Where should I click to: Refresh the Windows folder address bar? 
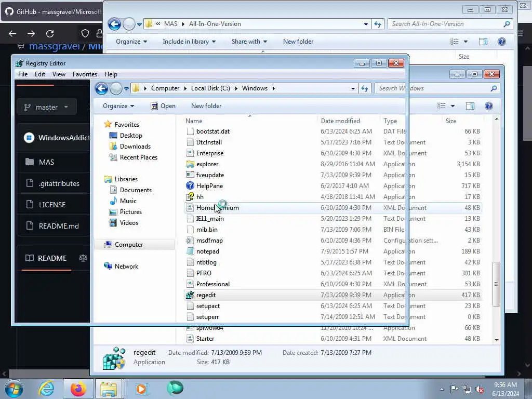click(365, 88)
